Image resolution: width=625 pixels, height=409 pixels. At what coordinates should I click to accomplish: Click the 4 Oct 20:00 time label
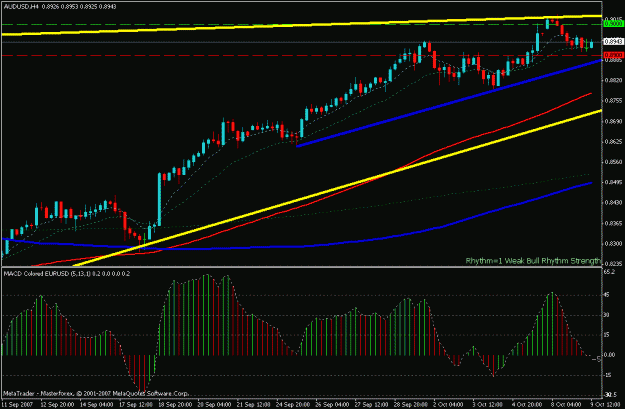(x=527, y=404)
